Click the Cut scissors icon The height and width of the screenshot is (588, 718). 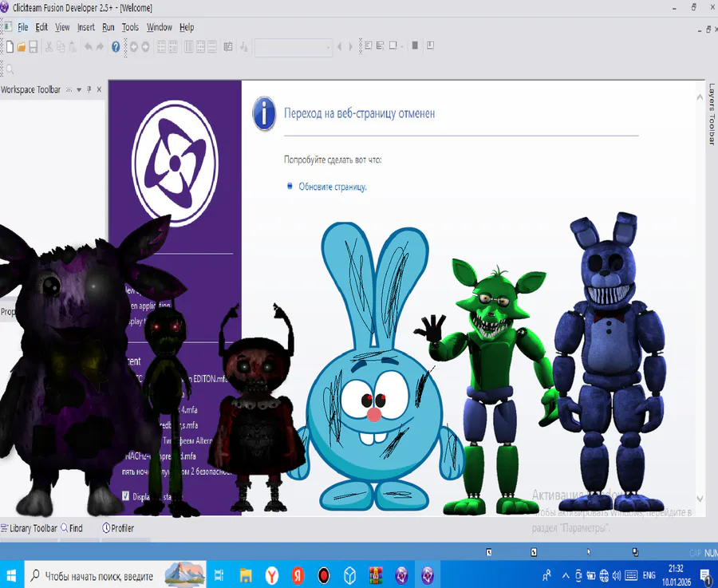coord(49,47)
